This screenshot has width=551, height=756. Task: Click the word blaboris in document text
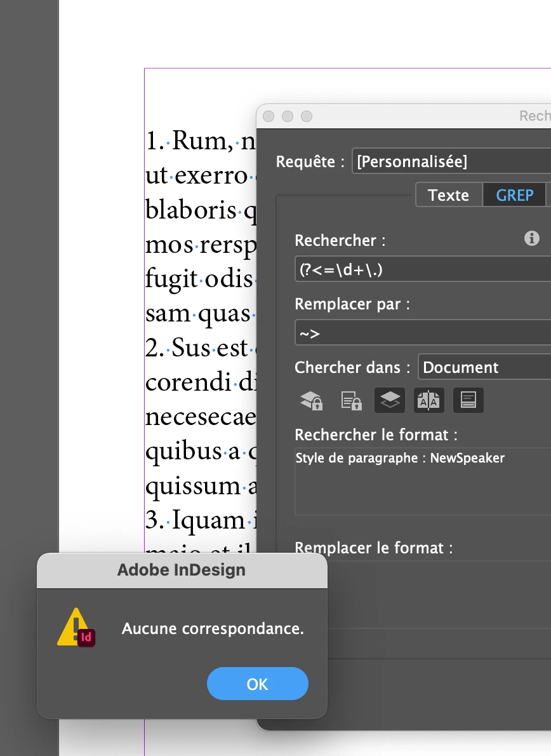[x=191, y=210]
